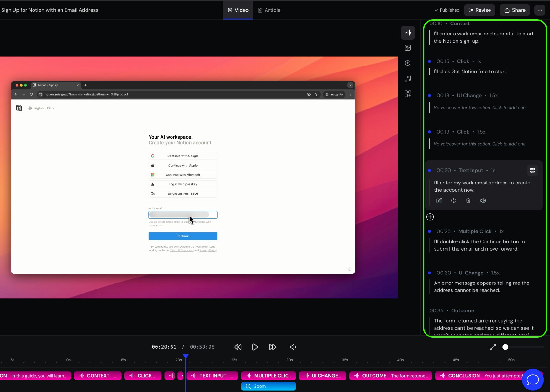Screen dimensions: 550x392
Task: Open new browser tab plus in preview
Action: [x=85, y=85]
